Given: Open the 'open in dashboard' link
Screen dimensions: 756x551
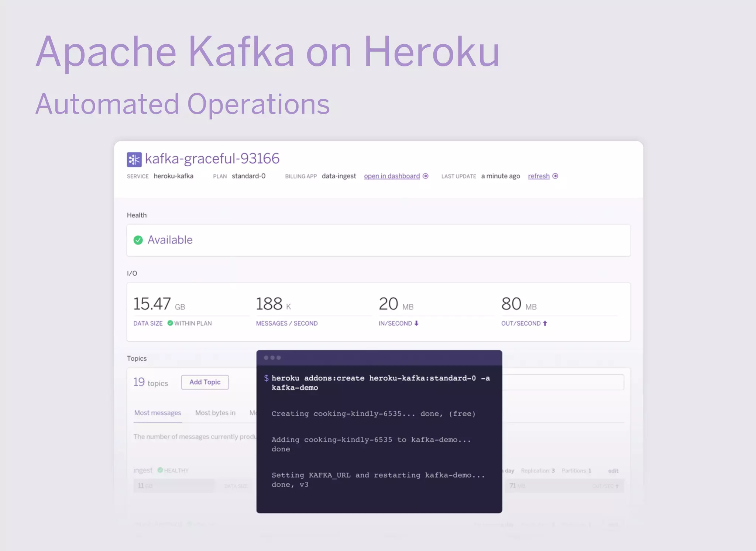Looking at the screenshot, I should coord(392,176).
